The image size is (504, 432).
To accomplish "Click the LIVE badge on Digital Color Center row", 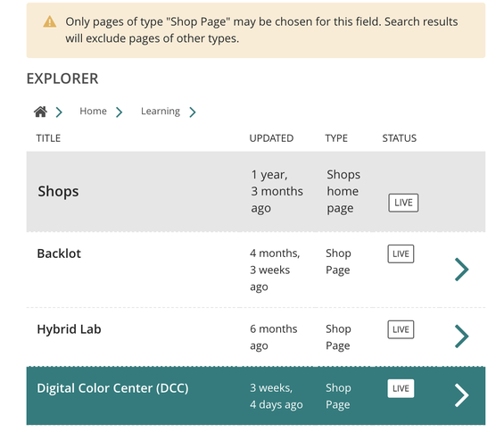I will [401, 388].
